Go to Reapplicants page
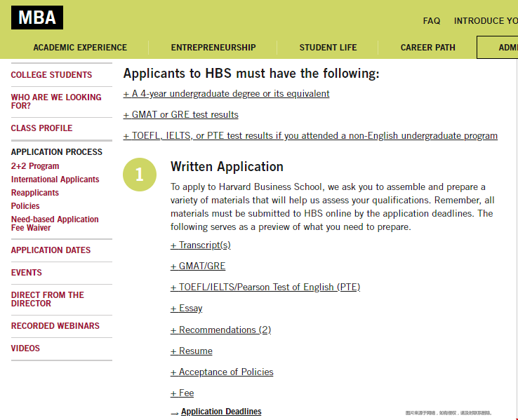Viewport: 518px width, 420px height. [x=34, y=193]
